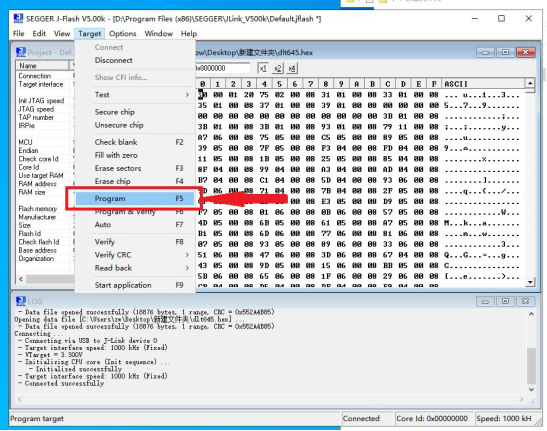
Task: Select Secure chip menu entry
Action: (135, 112)
